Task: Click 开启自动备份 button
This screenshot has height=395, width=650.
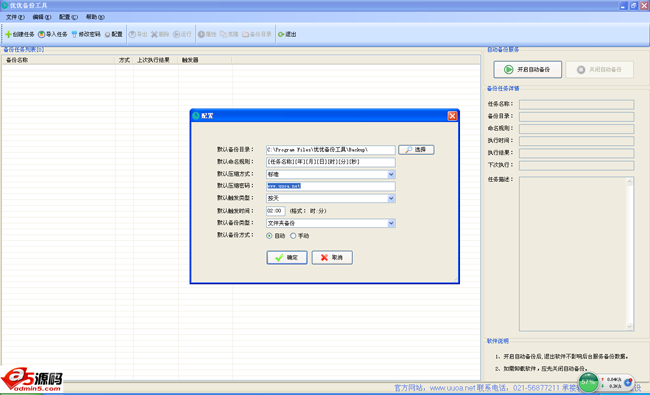Action: tap(527, 70)
